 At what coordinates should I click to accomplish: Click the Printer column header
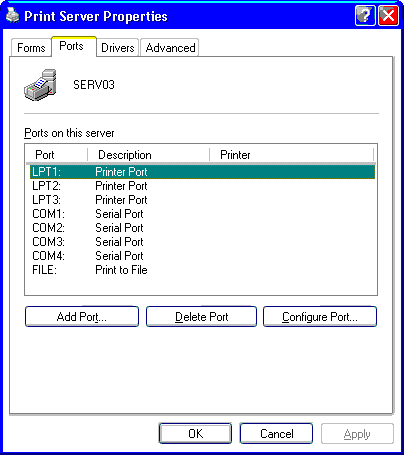[x=292, y=155]
